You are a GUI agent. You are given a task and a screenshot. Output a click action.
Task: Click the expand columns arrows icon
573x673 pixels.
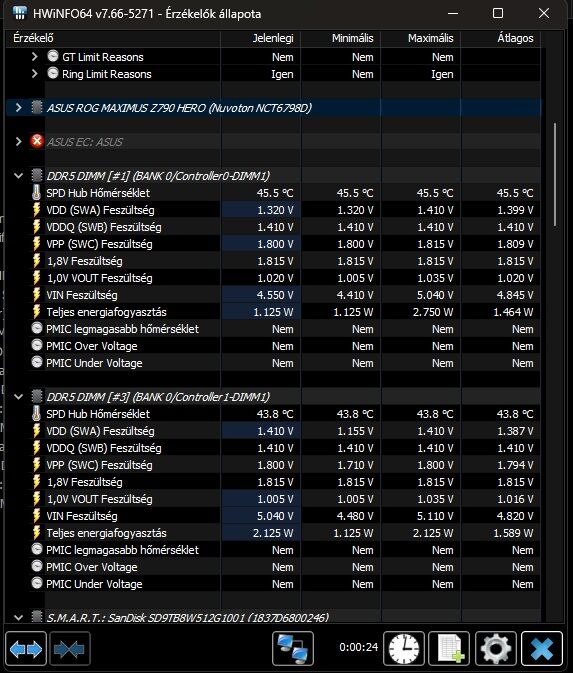26,648
